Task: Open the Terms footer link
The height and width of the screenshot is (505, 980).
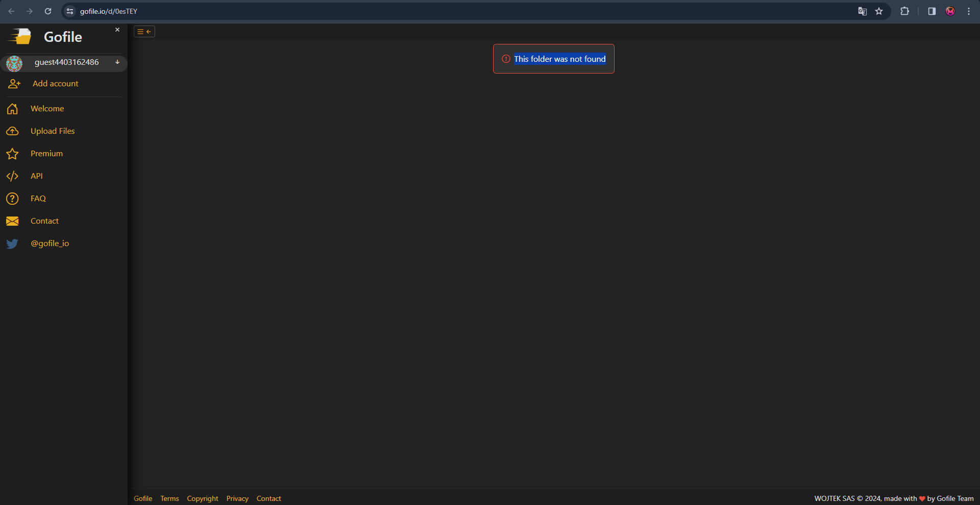Action: [x=169, y=498]
